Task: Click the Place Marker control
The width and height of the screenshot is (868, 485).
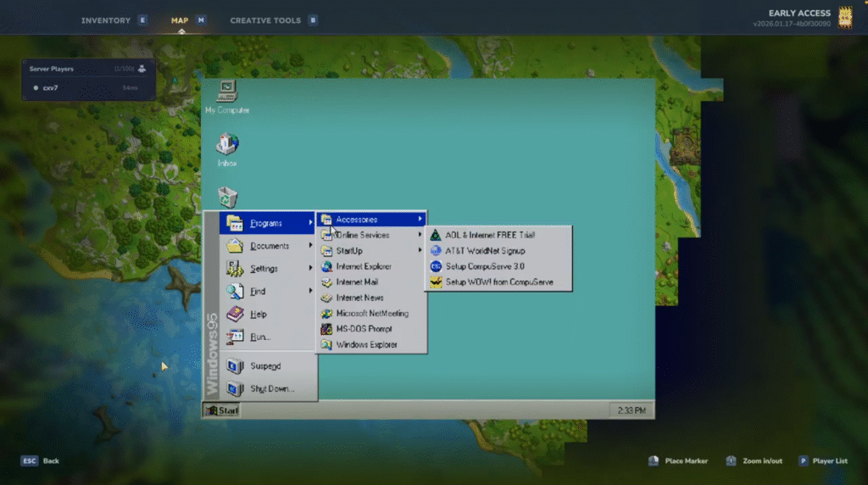Action: [678, 460]
